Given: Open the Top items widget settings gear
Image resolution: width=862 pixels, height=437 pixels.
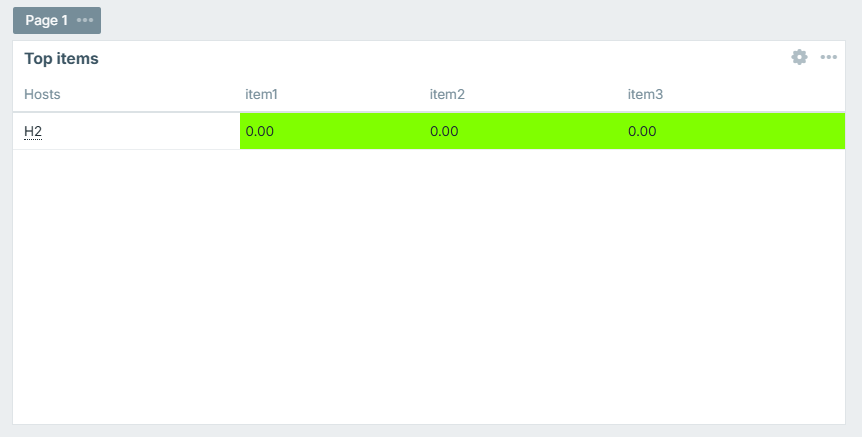Looking at the screenshot, I should click(x=799, y=57).
